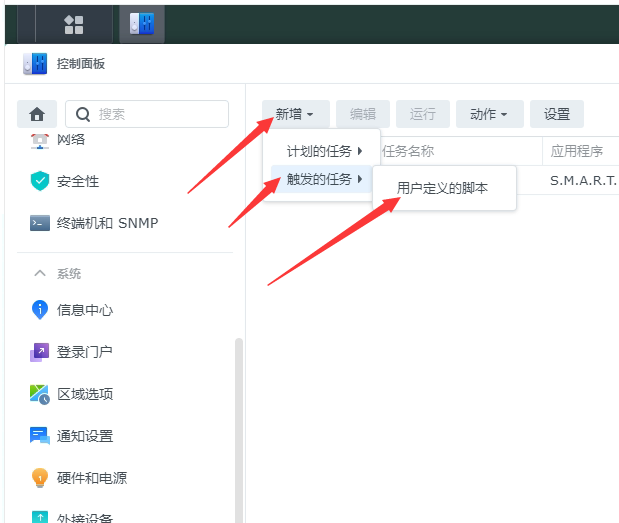Select 信息中心 in the sidebar
The height and width of the screenshot is (523, 619).
(x=85, y=310)
